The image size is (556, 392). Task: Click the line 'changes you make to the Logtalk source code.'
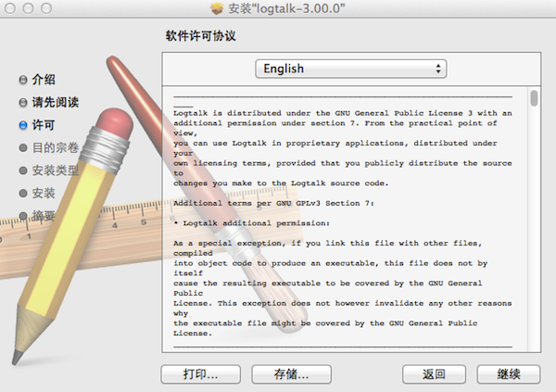pos(281,183)
